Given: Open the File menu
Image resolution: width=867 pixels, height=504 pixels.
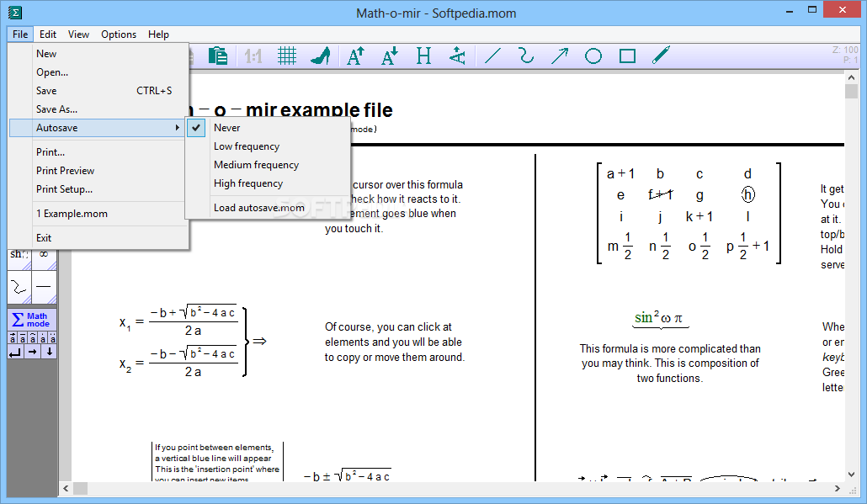Looking at the screenshot, I should pos(20,34).
